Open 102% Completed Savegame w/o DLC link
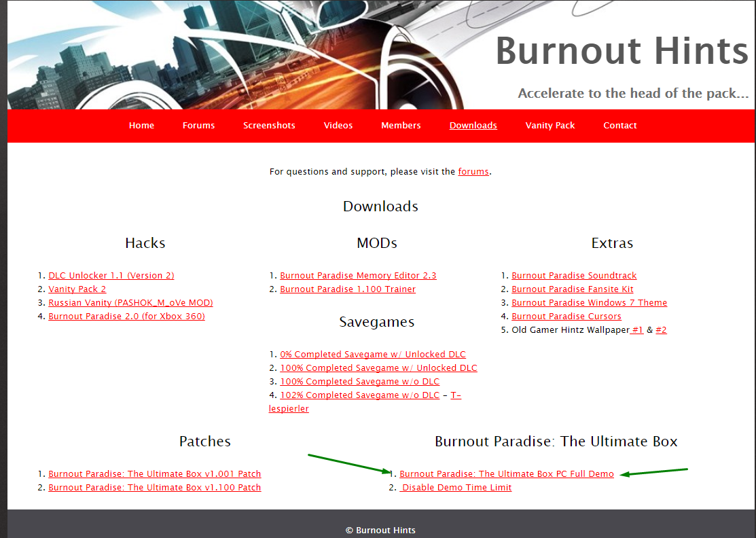The height and width of the screenshot is (538, 756). point(360,395)
